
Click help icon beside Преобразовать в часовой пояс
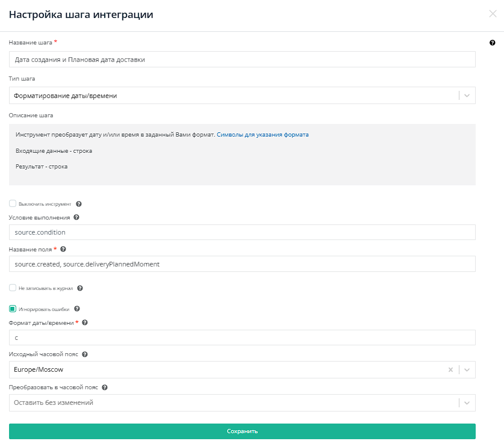105,387
